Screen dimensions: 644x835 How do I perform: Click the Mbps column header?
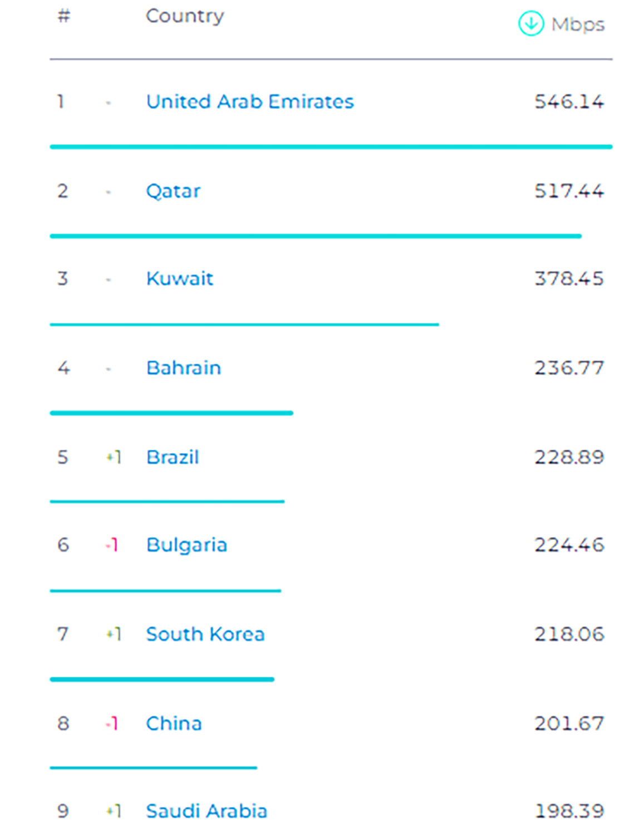578,24
